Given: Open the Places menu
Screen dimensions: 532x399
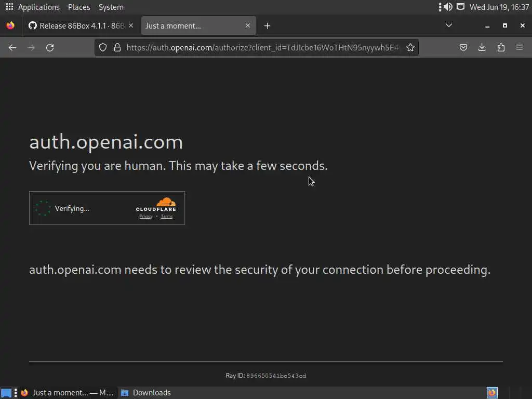Looking at the screenshot, I should 79,7.
